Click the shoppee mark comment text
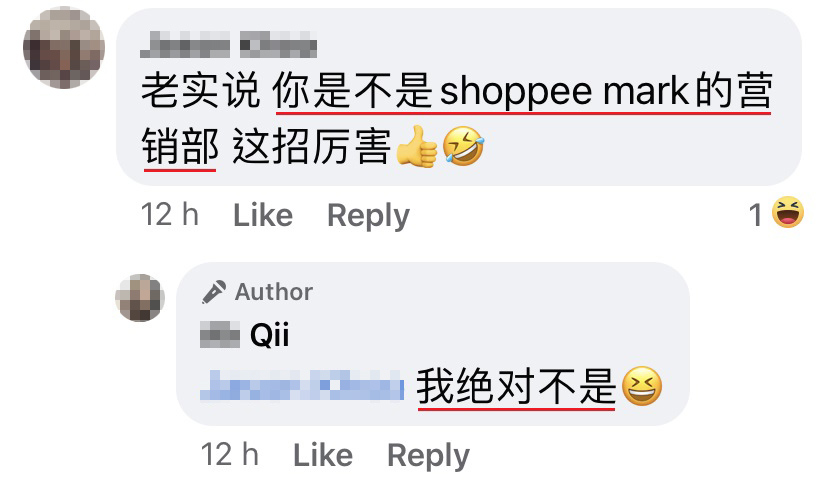Viewport: 828px width, 482px height. [457, 118]
